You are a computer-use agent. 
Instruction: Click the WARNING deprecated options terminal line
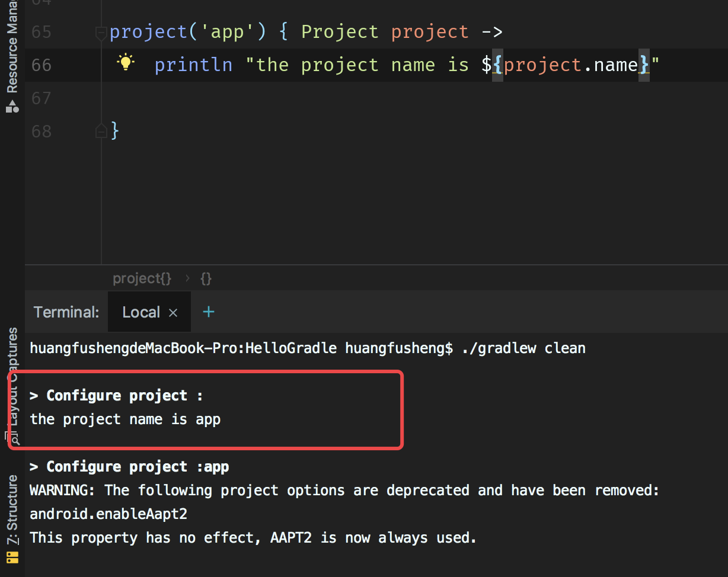(344, 491)
